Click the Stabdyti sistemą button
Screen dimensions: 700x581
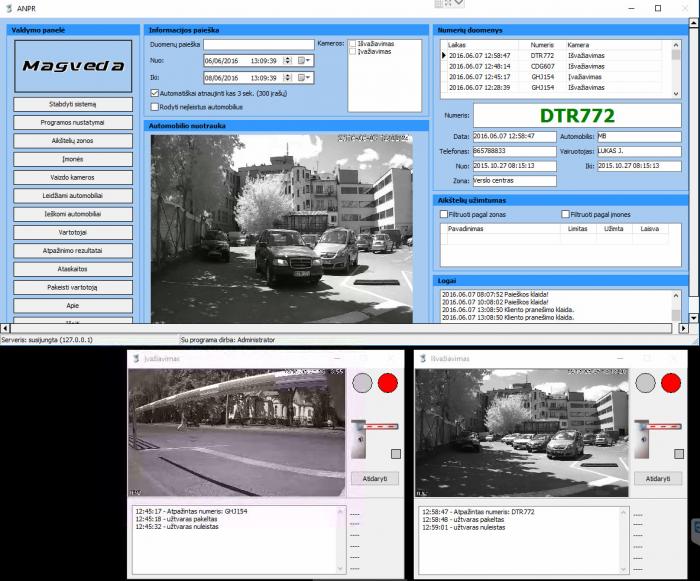click(74, 103)
